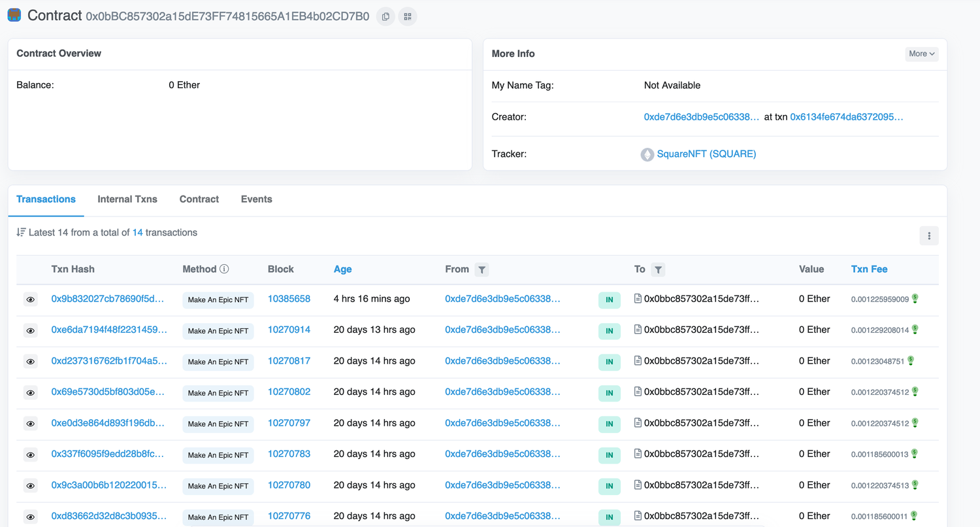Open block 10270797
This screenshot has height=527, width=980.
pos(289,423)
